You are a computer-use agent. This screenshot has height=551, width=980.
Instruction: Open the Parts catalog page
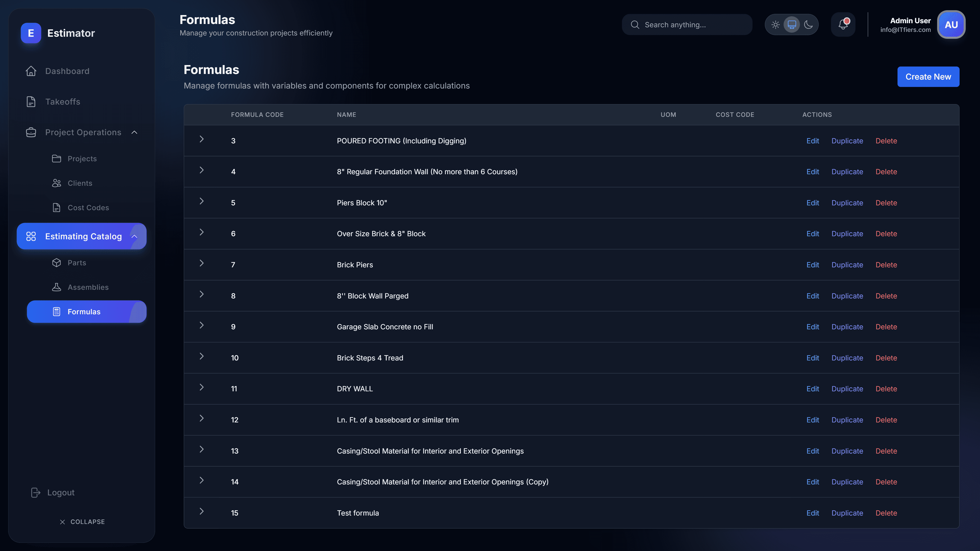pos(87,263)
